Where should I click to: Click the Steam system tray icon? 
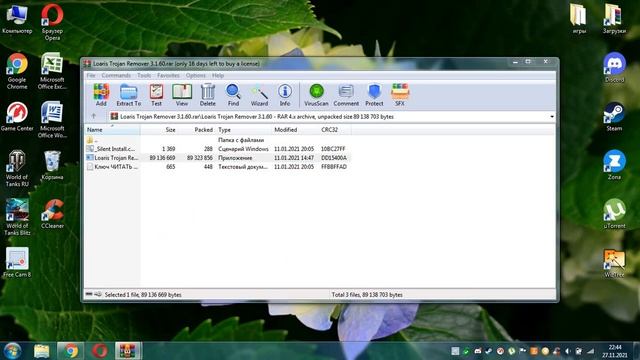coord(489,351)
